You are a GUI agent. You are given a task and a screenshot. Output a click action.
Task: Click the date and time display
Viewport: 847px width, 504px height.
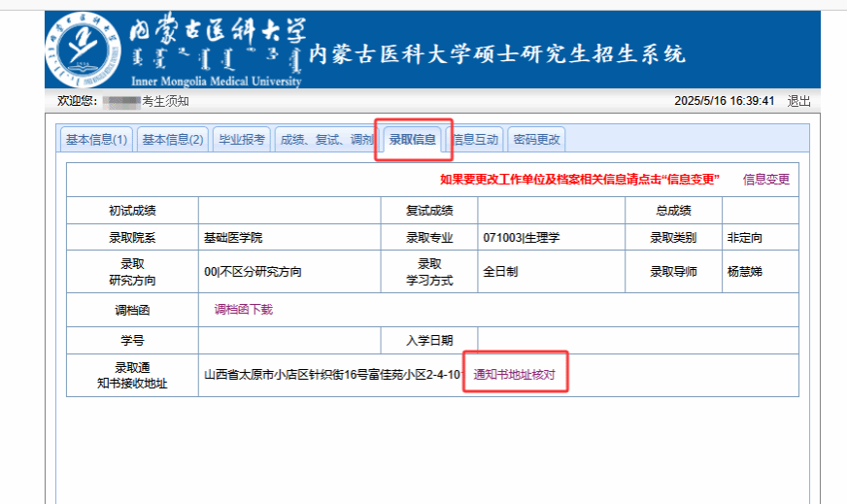pos(724,101)
